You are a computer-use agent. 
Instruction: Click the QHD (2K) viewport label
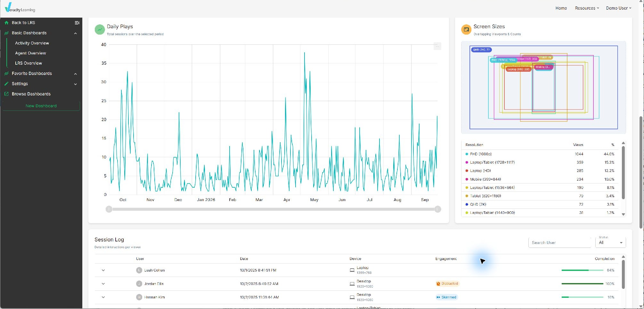[481, 50]
